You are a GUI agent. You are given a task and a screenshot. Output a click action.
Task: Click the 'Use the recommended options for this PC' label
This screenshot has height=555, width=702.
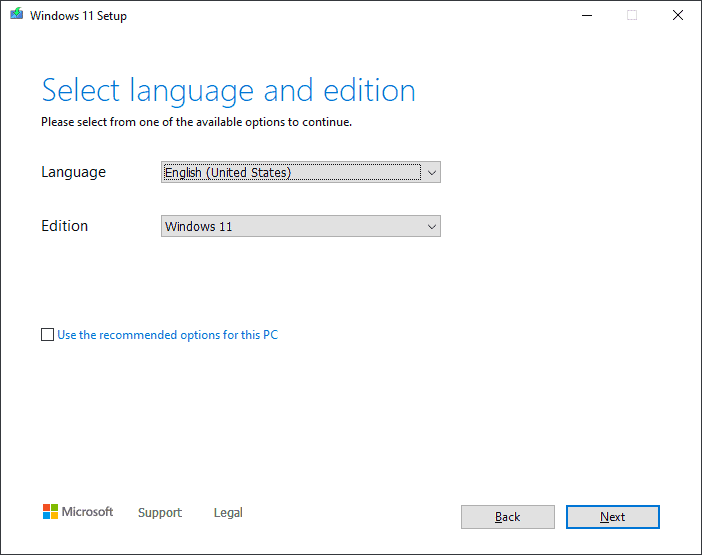point(167,335)
